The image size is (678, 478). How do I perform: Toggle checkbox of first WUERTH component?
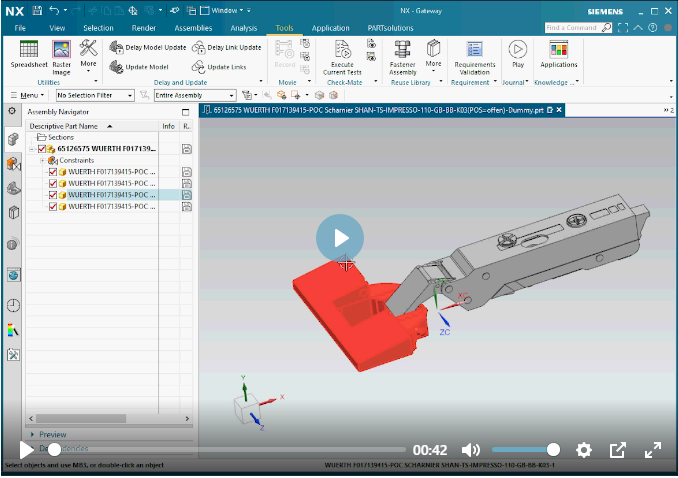coord(53,172)
